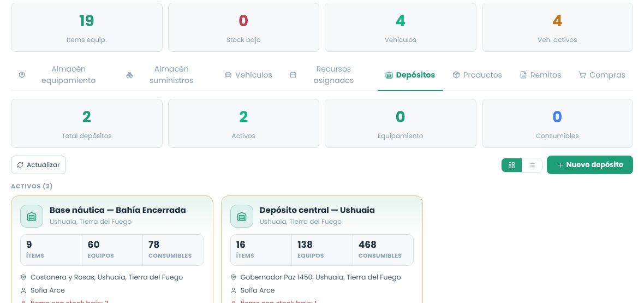Screen dimensions: 644x303
Task: Click person icon on Depósito central card
Action: (234, 290)
